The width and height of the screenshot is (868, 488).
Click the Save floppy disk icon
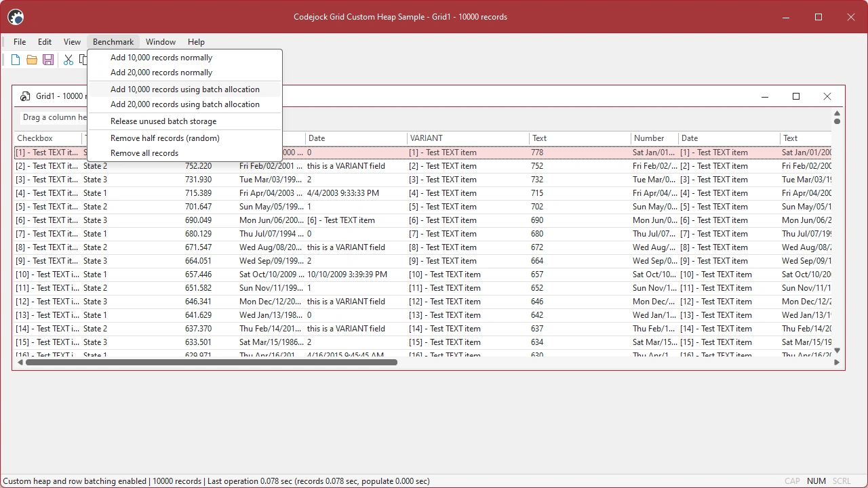click(48, 60)
